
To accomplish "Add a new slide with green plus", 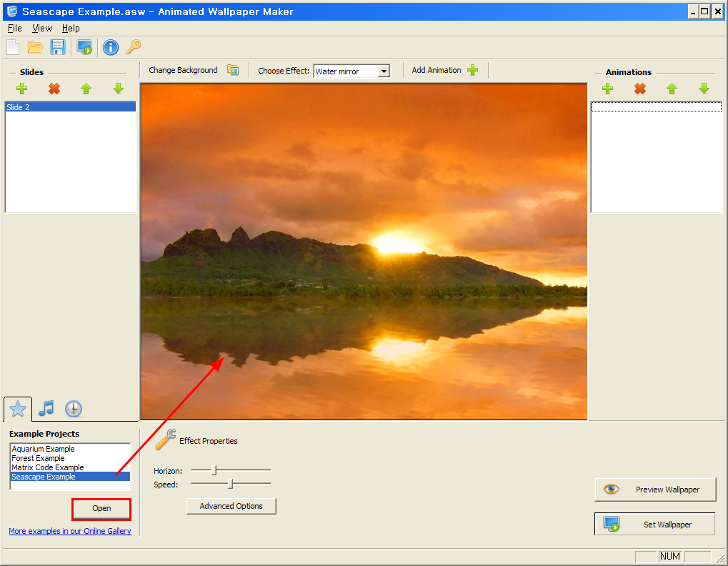I will click(x=22, y=88).
